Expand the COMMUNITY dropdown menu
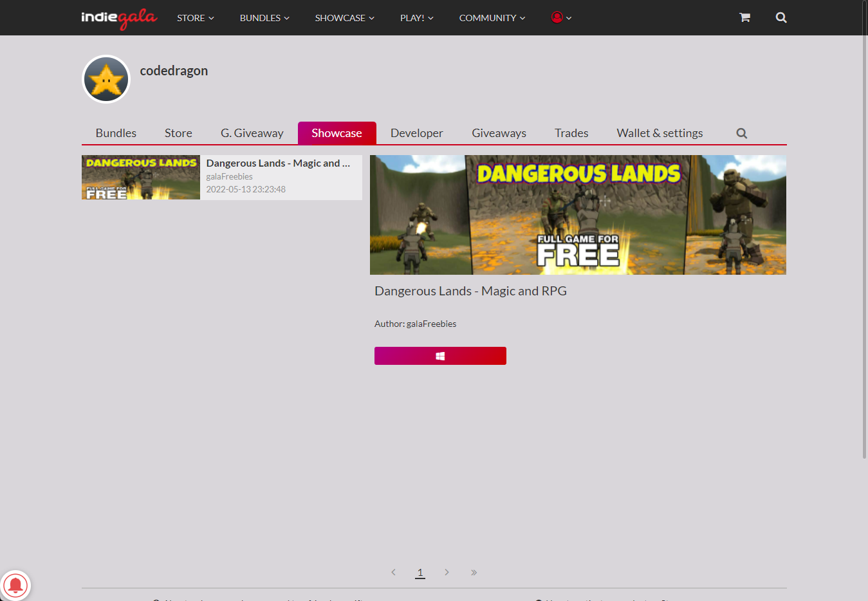This screenshot has width=868, height=601. point(492,18)
